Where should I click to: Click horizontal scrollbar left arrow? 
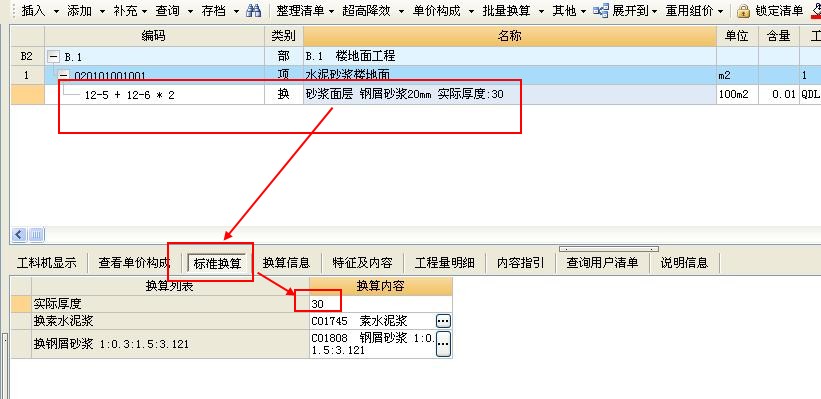click(x=19, y=235)
